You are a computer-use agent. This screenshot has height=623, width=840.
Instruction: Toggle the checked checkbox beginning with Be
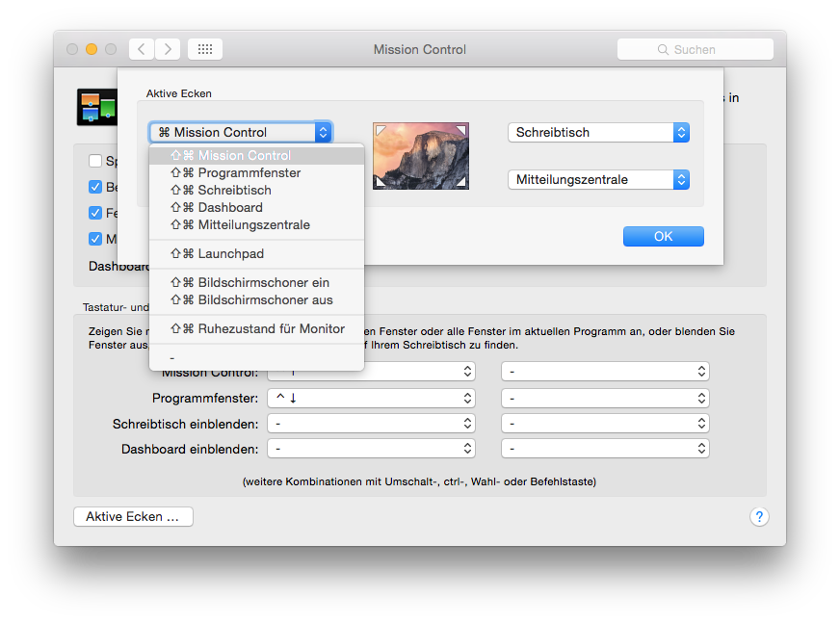click(95, 187)
